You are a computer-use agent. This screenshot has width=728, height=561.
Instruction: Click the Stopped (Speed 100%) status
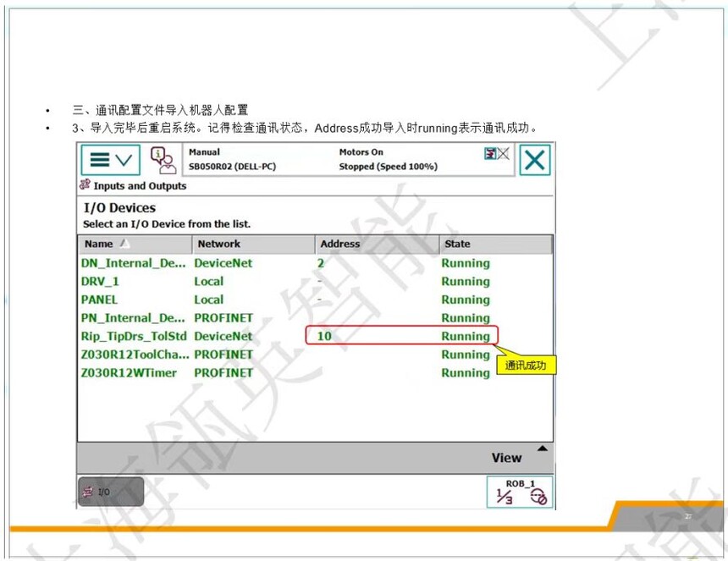click(x=389, y=167)
